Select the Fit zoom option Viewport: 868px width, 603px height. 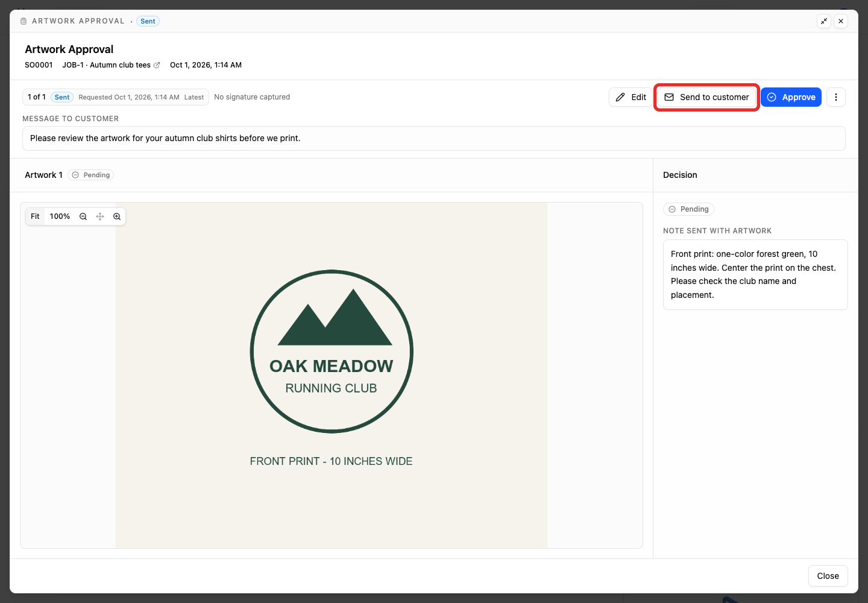(x=35, y=216)
